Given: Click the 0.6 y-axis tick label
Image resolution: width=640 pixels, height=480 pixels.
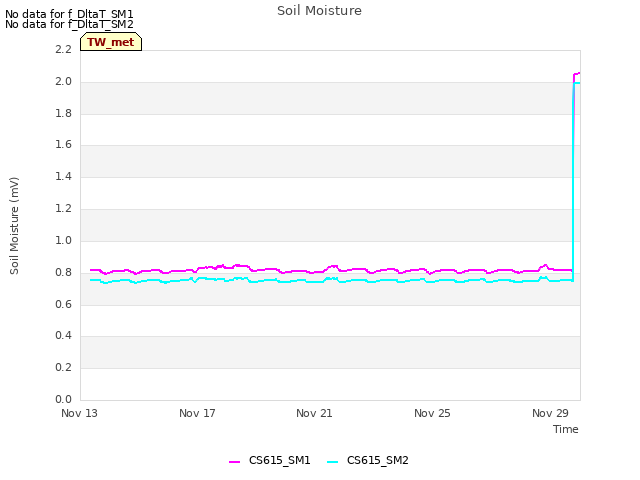Looking at the screenshot, I should click(x=64, y=304).
